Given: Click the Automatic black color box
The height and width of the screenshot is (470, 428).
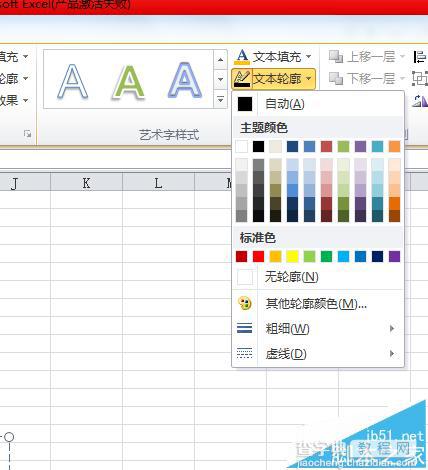Looking at the screenshot, I should pos(245,104).
